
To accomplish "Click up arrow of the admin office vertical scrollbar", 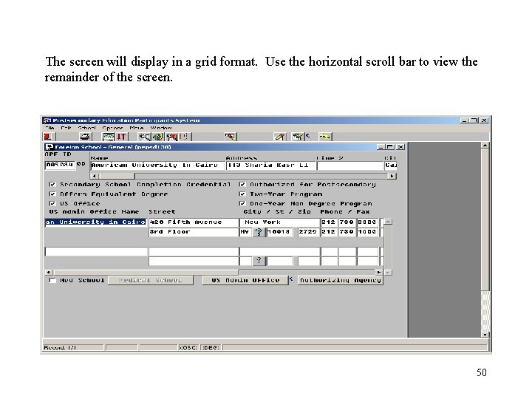I will pyautogui.click(x=388, y=222).
